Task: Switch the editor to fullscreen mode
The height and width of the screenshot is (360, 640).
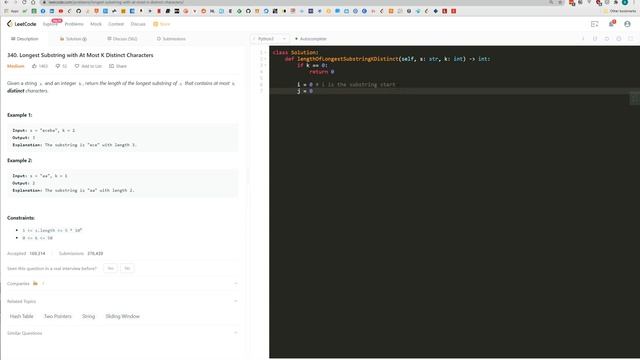Action: point(631,39)
